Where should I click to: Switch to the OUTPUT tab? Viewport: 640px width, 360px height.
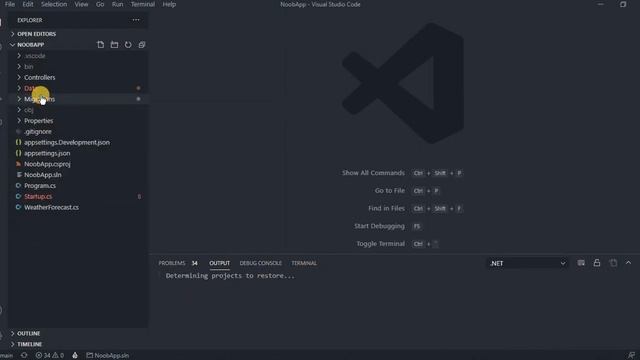click(x=220, y=263)
